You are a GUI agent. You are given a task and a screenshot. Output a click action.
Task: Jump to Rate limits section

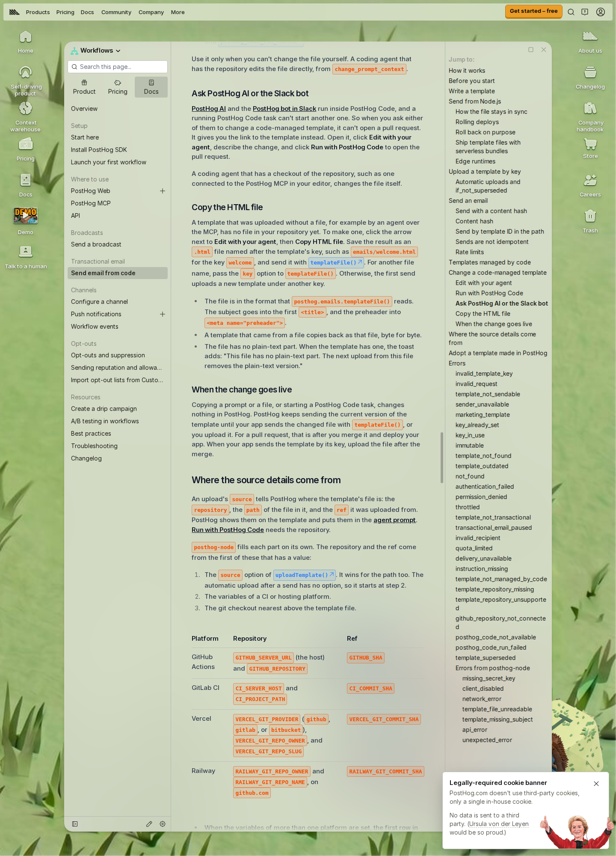pos(470,252)
